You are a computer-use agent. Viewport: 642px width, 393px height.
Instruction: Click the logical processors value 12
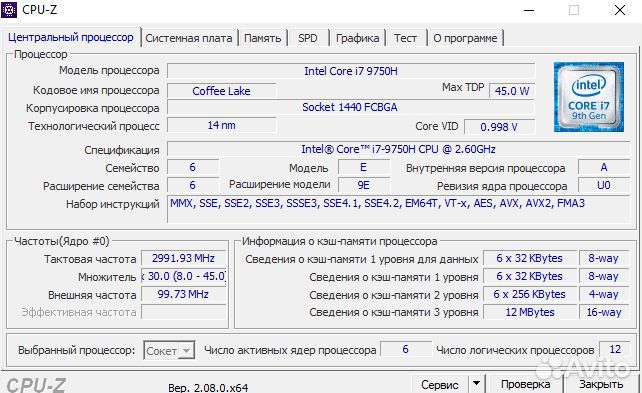(x=615, y=349)
